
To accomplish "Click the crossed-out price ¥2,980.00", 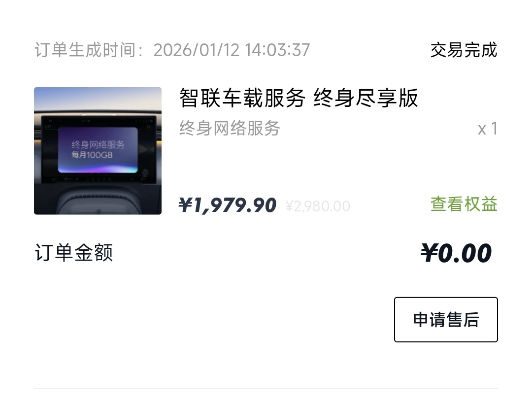I will click(x=318, y=206).
